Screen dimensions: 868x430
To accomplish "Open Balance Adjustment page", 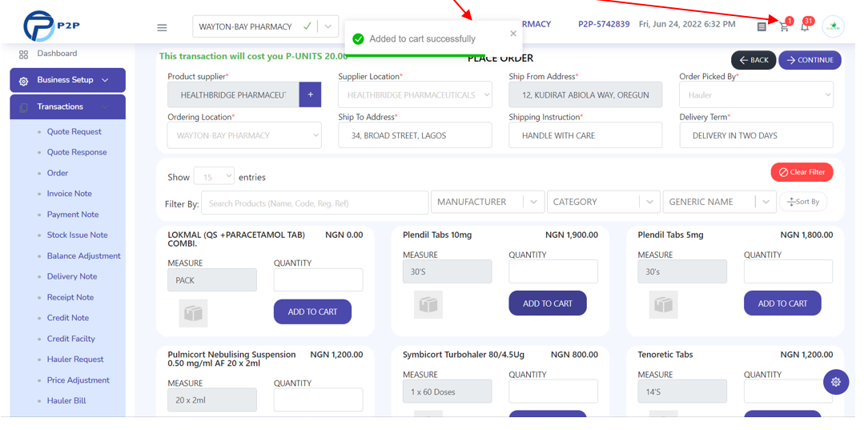I will click(83, 256).
